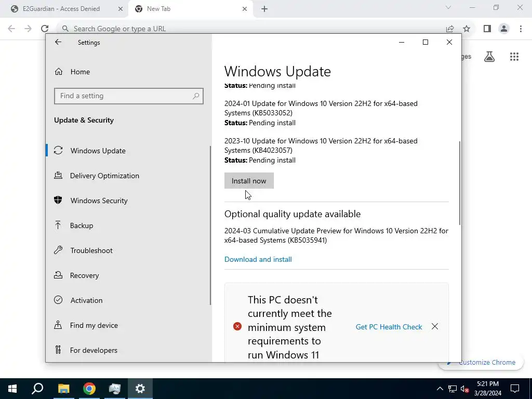532x399 pixels.
Task: Click the Troubleshoot wrench icon
Action: 58,250
